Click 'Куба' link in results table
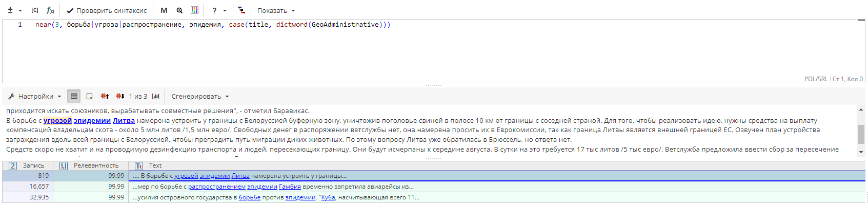The image size is (868, 203). pyautogui.click(x=328, y=197)
